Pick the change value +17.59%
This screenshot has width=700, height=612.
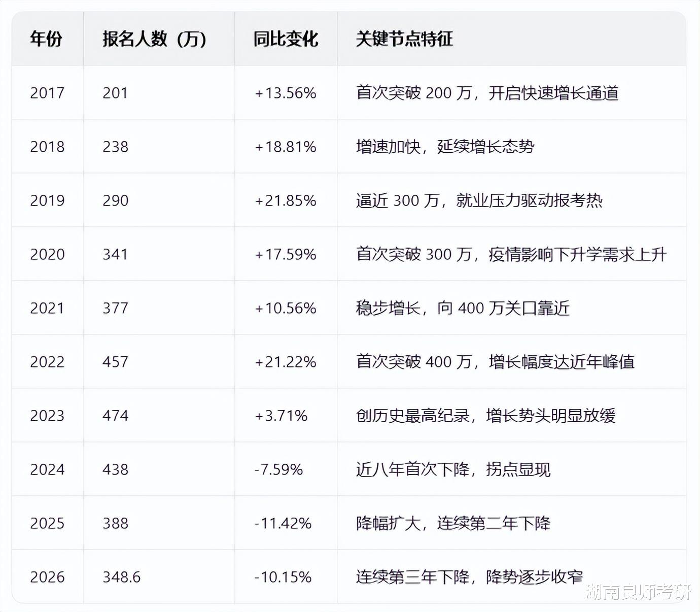tap(286, 254)
